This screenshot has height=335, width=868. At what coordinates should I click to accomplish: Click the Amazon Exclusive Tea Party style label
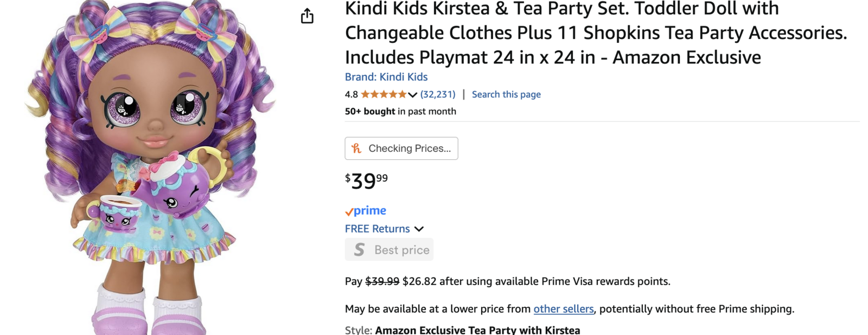pyautogui.click(x=477, y=330)
